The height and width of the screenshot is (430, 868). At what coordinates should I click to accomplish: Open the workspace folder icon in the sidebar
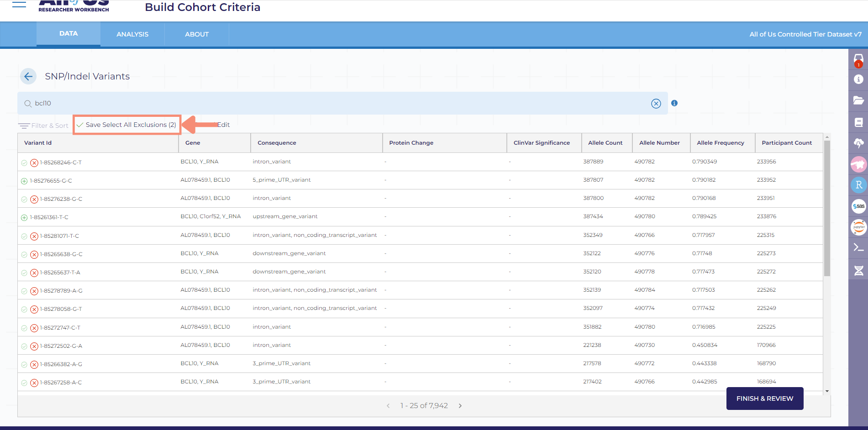(x=858, y=100)
